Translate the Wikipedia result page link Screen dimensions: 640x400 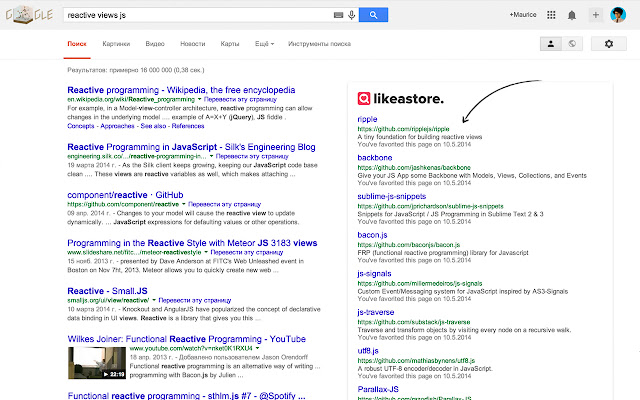pyautogui.click(x=240, y=99)
